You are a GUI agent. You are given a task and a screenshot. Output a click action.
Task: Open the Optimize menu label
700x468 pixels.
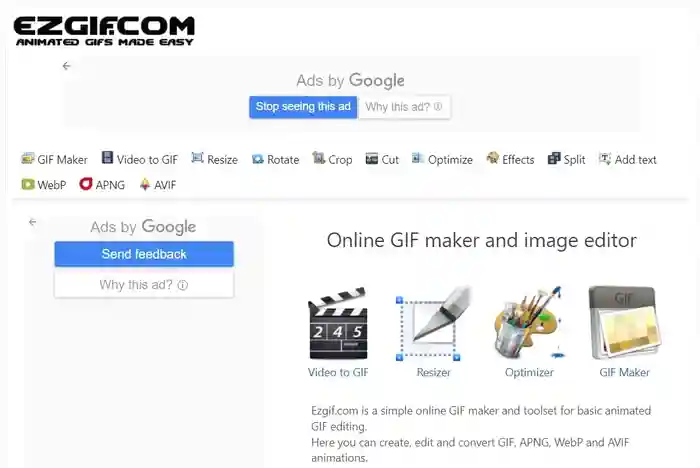tap(450, 160)
